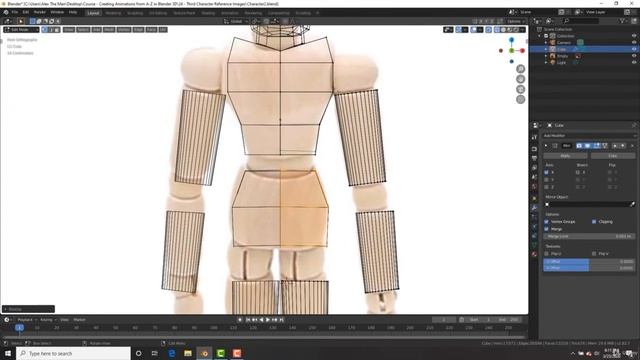Open the Mesh menu in viewport header
The height and width of the screenshot is (360, 640).
coord(109,30)
